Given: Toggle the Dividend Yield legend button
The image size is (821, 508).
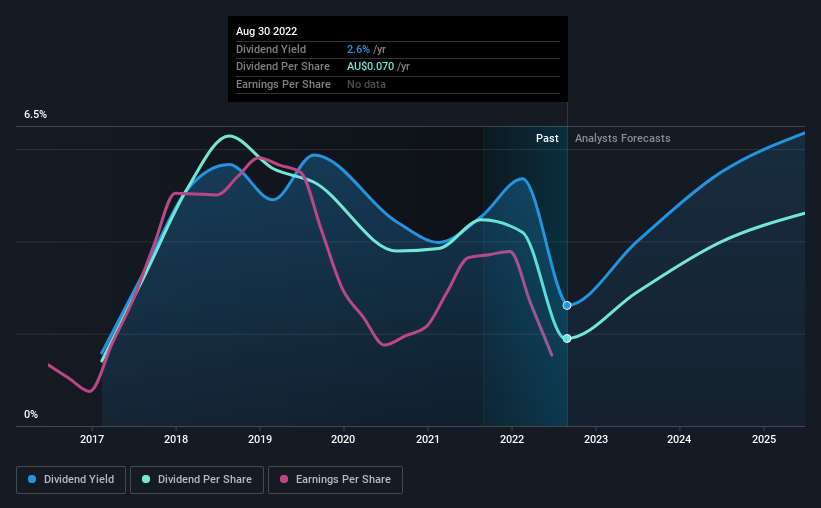Looking at the screenshot, I should coord(71,480).
